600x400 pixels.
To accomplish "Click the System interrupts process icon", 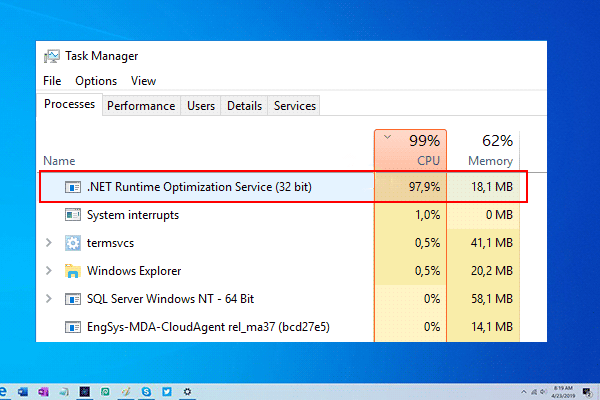I will point(72,214).
